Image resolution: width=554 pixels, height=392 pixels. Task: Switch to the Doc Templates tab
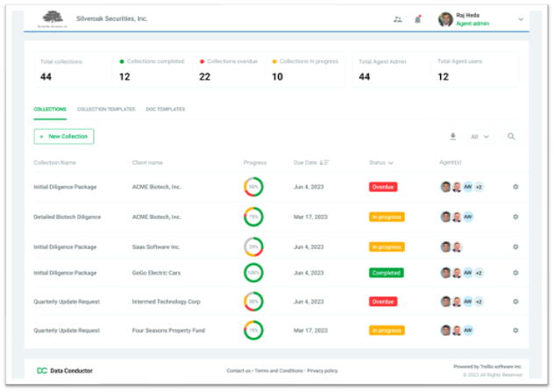click(166, 110)
